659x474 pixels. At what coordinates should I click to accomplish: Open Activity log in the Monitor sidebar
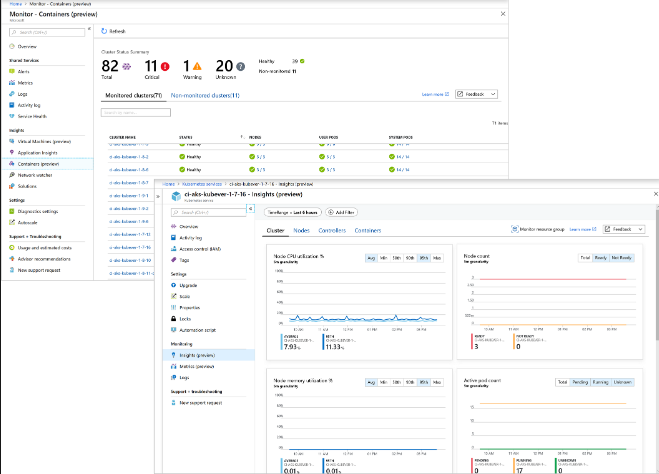pos(29,105)
